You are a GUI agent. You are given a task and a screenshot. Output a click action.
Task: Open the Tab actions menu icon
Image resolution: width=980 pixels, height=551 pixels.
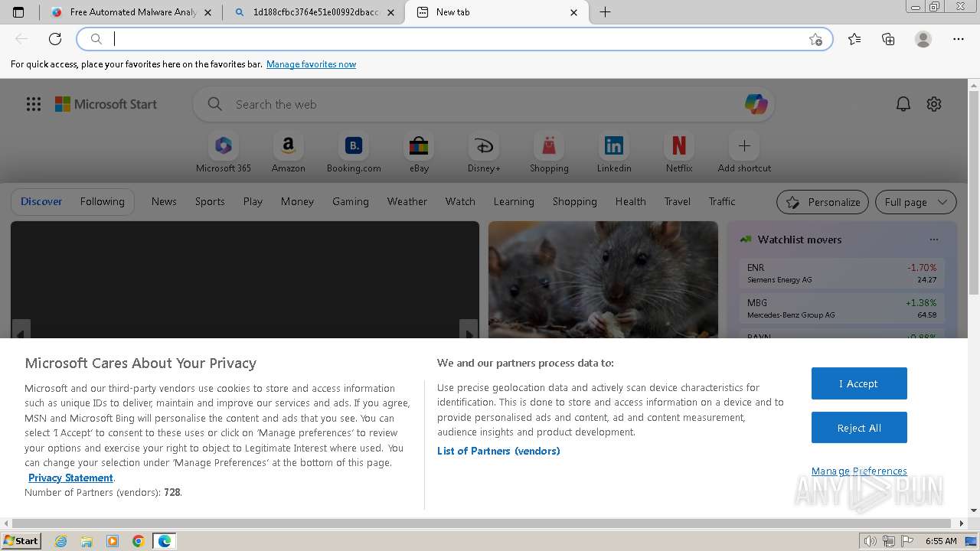pos(18,12)
